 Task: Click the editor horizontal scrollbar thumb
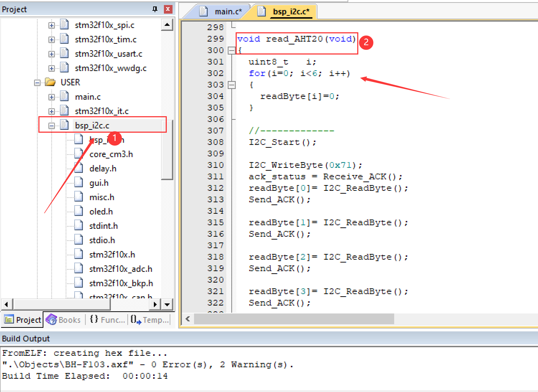coord(294,318)
